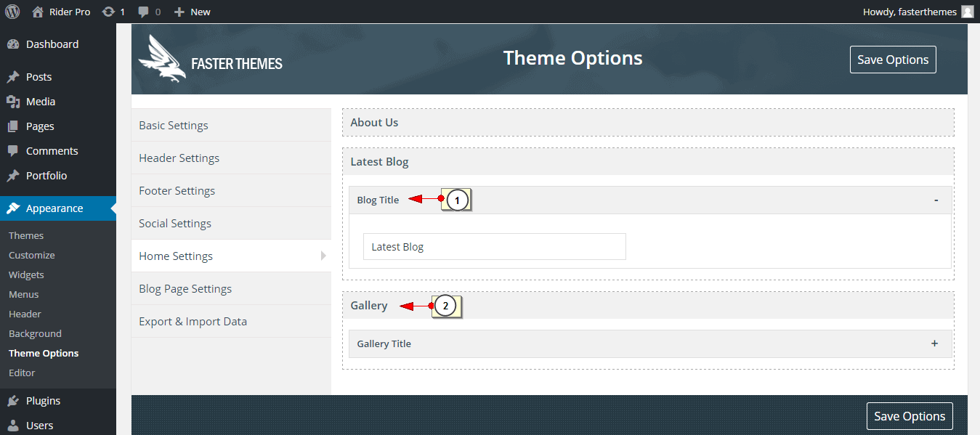Image resolution: width=980 pixels, height=435 pixels.
Task: Click the top Save Options button
Action: pos(893,60)
